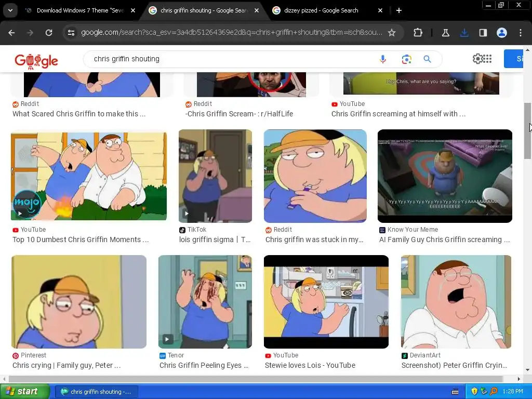
Task: Open Google quick settings gear
Action: tap(477, 59)
